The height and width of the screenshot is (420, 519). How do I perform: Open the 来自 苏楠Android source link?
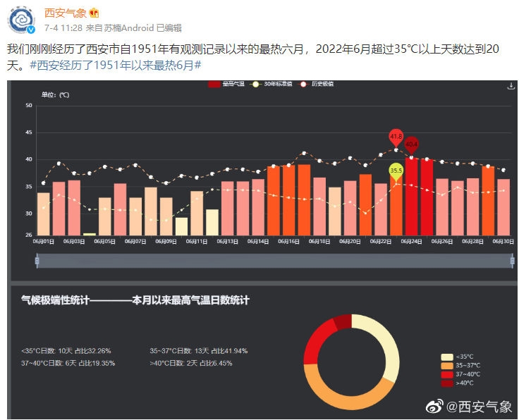(x=120, y=28)
